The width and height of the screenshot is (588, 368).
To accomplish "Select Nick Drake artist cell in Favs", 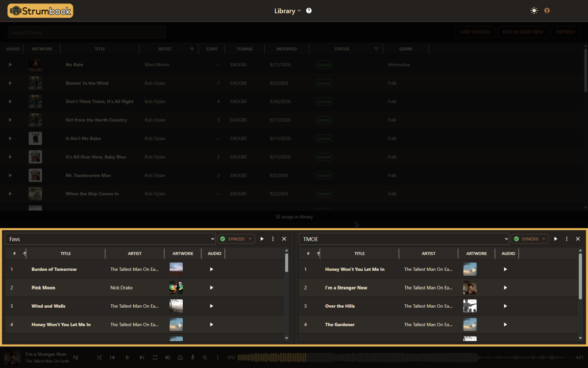I will [x=122, y=288].
